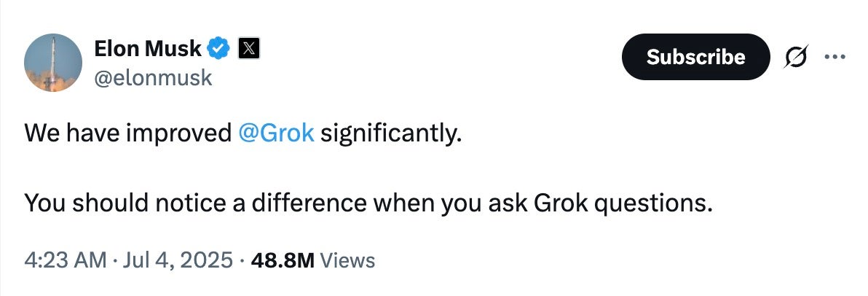Click the text "We have improved"
Image resolution: width=868 pixels, height=296 pixels.
tap(128, 133)
